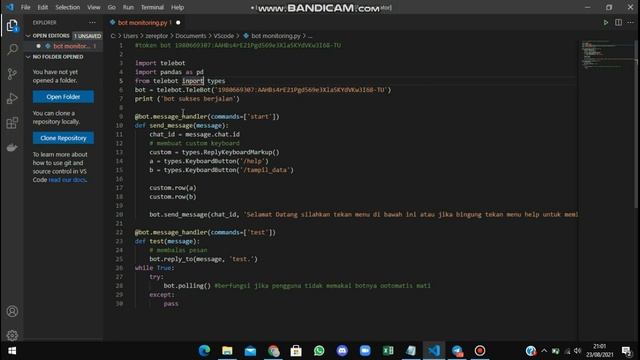Screen dimensions: 640x360
Task: Open the Go menu
Action: [111, 7]
